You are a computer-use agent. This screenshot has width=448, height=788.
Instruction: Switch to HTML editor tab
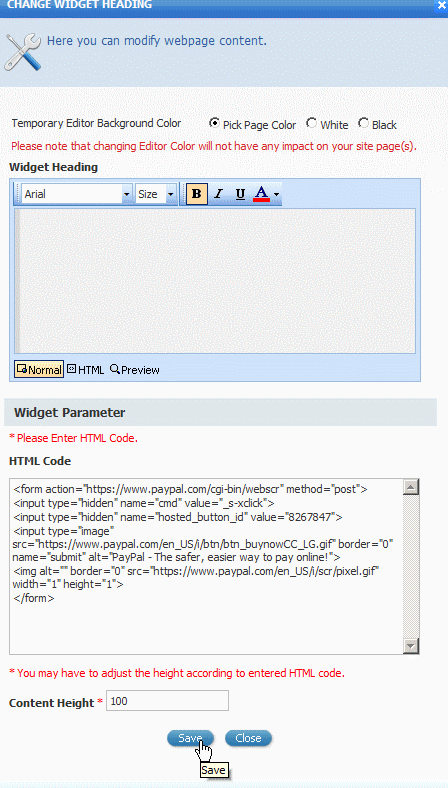86,370
